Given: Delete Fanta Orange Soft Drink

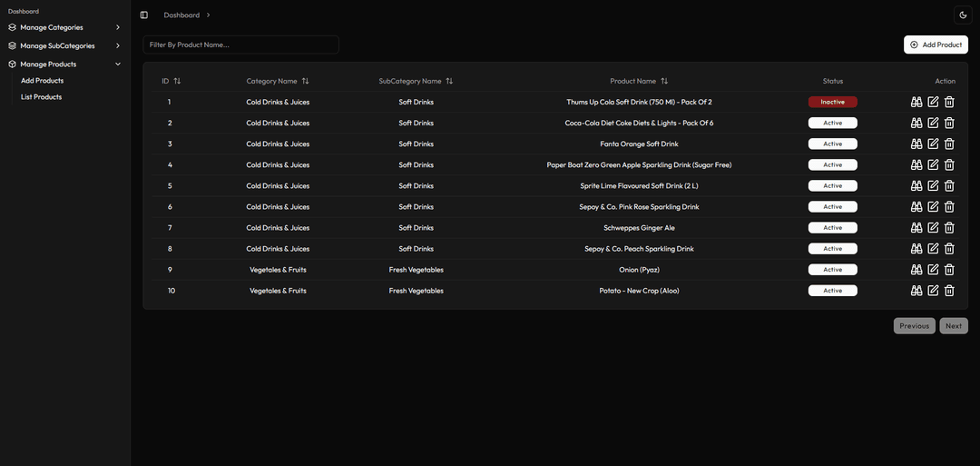Looking at the screenshot, I should click(949, 144).
